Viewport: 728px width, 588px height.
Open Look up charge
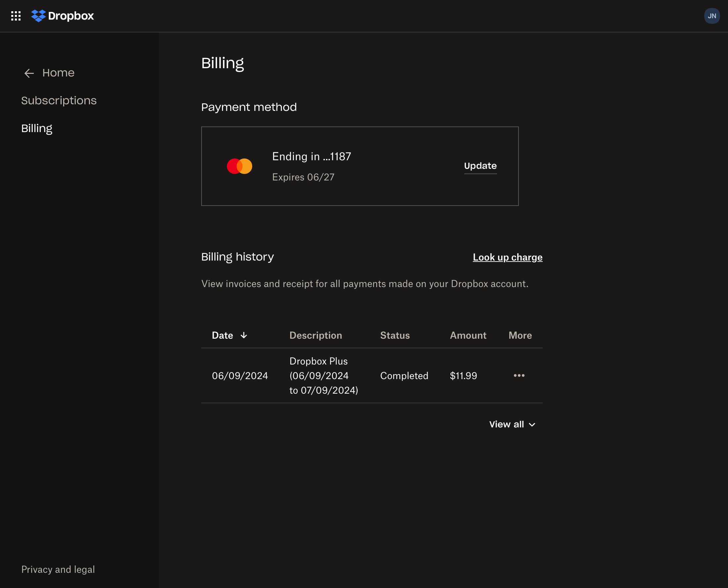(x=507, y=258)
